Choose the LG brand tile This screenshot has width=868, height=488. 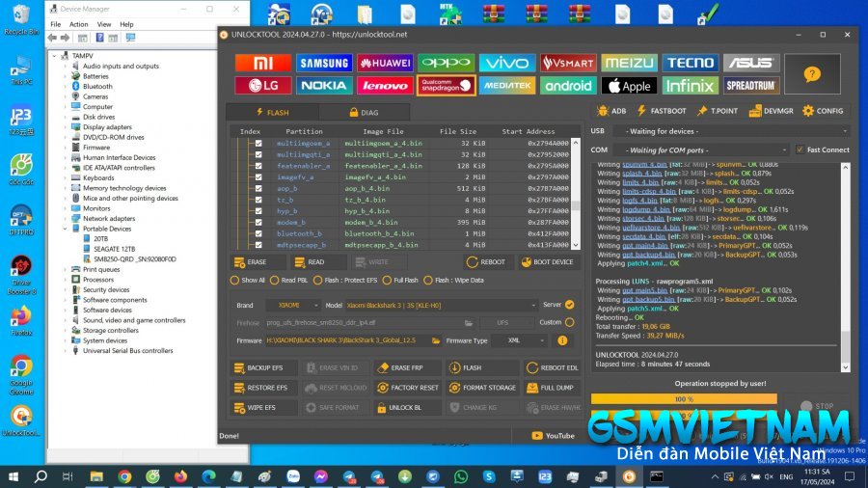click(263, 86)
